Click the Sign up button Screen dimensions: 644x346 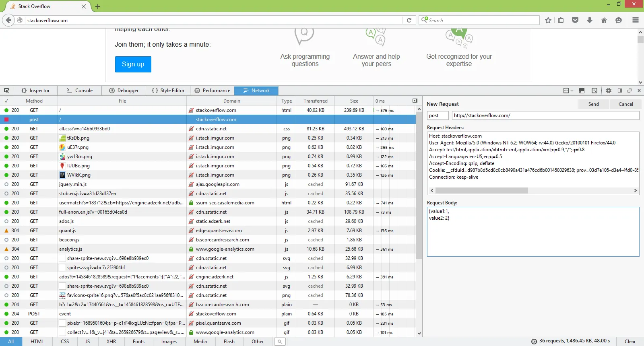tap(133, 64)
